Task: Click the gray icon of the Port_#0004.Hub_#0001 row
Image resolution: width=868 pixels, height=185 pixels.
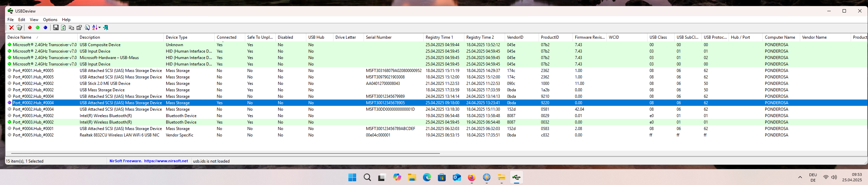Action: [x=9, y=129]
